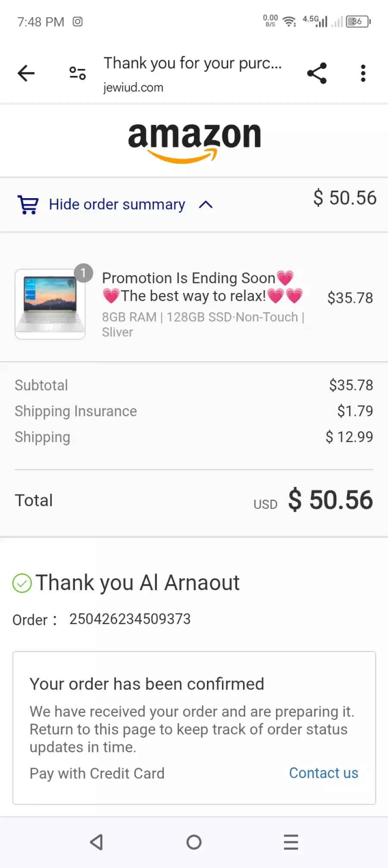Tap the page title in the toolbar

(x=192, y=63)
